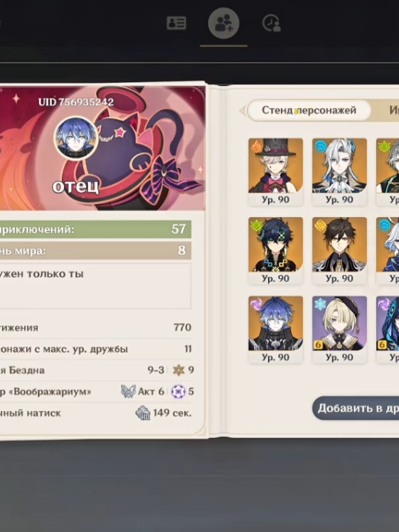The height and width of the screenshot is (532, 399).
Task: Select the Dendro dark-haired character card
Action: [x=276, y=251]
